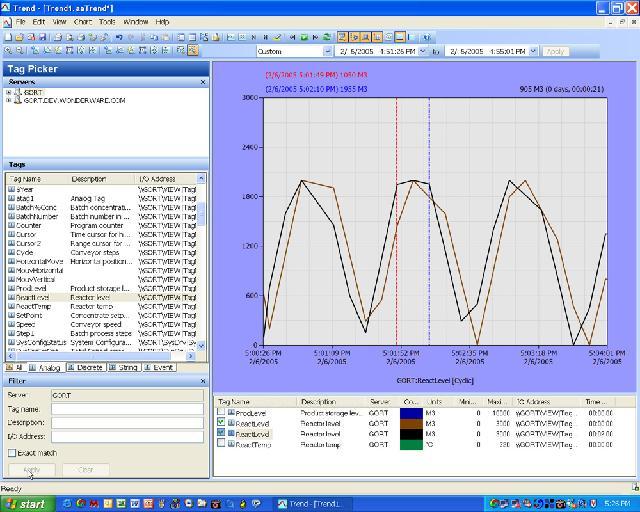Click the system tray clock
This screenshot has height=512, width=640.
pos(618,504)
